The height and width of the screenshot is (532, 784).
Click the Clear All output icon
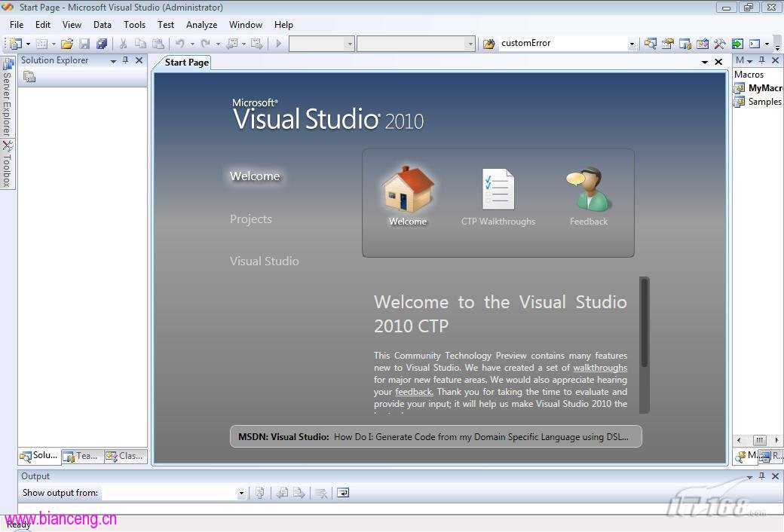coord(321,493)
